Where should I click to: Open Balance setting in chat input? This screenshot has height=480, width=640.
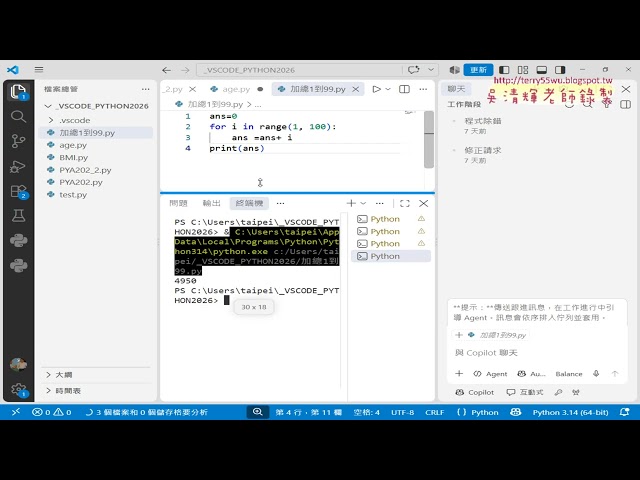pos(569,374)
